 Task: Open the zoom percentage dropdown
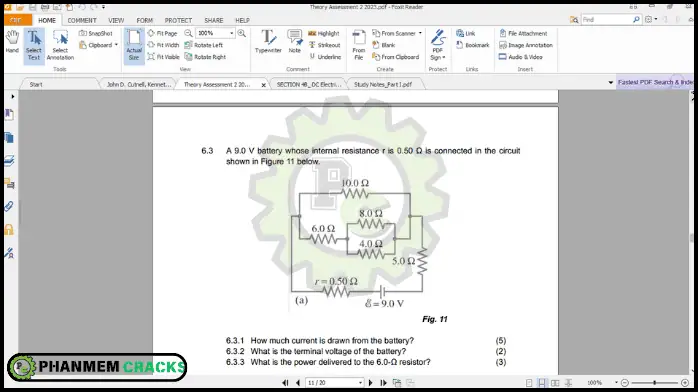tap(231, 33)
